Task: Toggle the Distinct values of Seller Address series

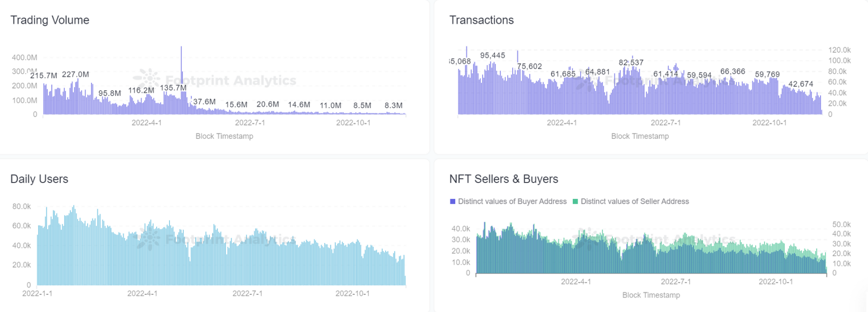Action: (x=634, y=201)
